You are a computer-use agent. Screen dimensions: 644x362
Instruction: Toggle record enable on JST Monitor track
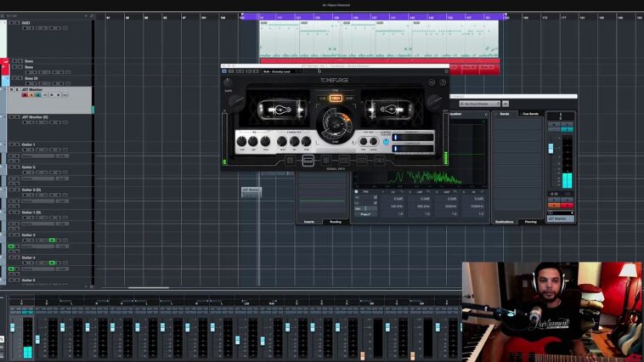click(25, 95)
